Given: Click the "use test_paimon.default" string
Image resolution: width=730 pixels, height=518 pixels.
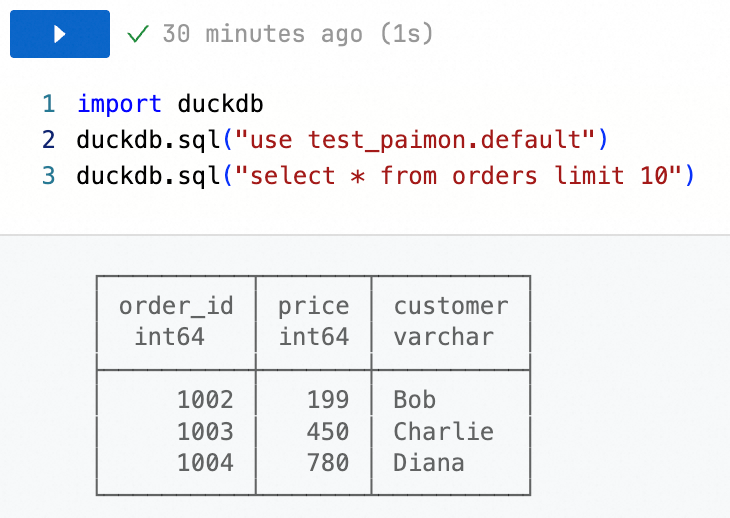Looking at the screenshot, I should click(x=416, y=140).
